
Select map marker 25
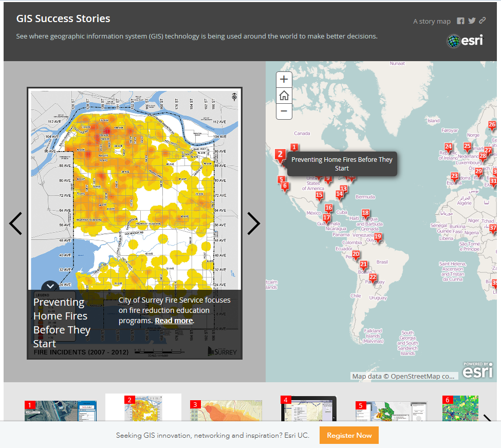point(467,147)
